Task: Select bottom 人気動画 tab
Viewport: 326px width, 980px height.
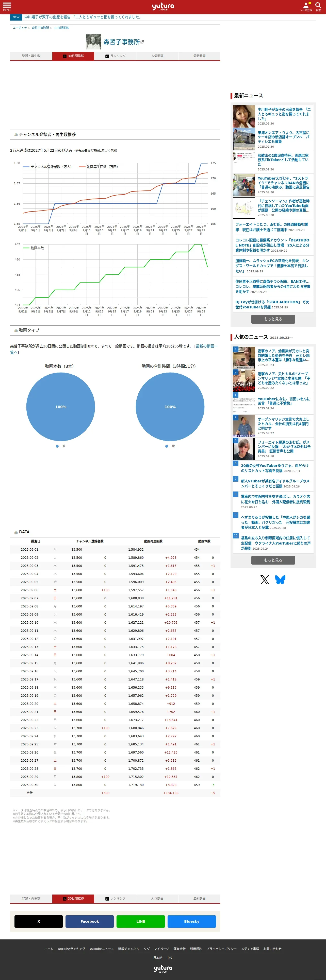Action: tap(157, 898)
